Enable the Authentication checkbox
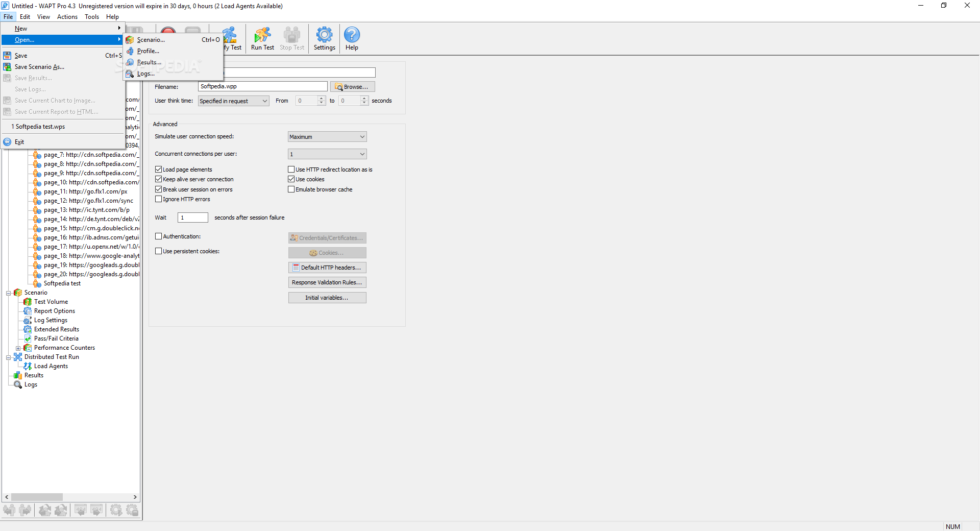The height and width of the screenshot is (531, 980). click(x=159, y=236)
